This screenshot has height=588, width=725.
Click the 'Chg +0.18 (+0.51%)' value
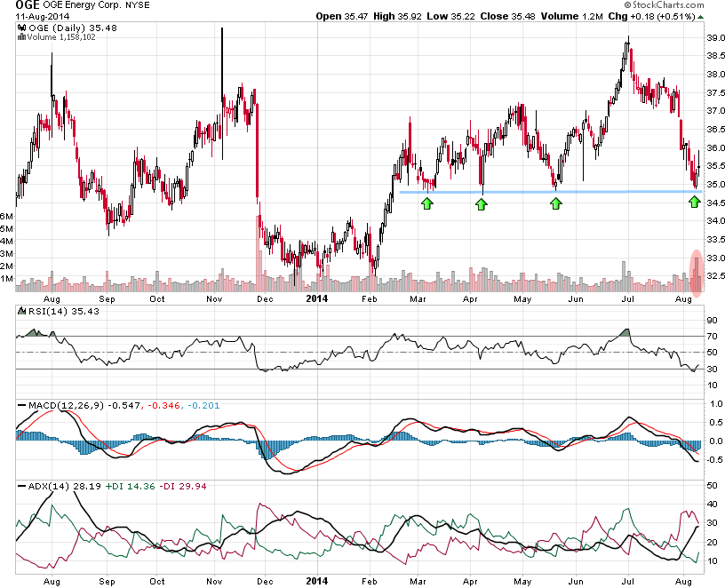point(652,16)
